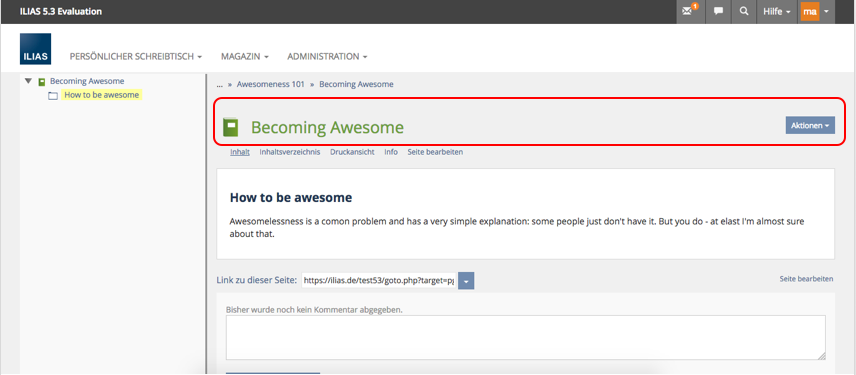Open the dropdown beside the page link
Viewport: 856px width, 375px height.
pos(466,281)
